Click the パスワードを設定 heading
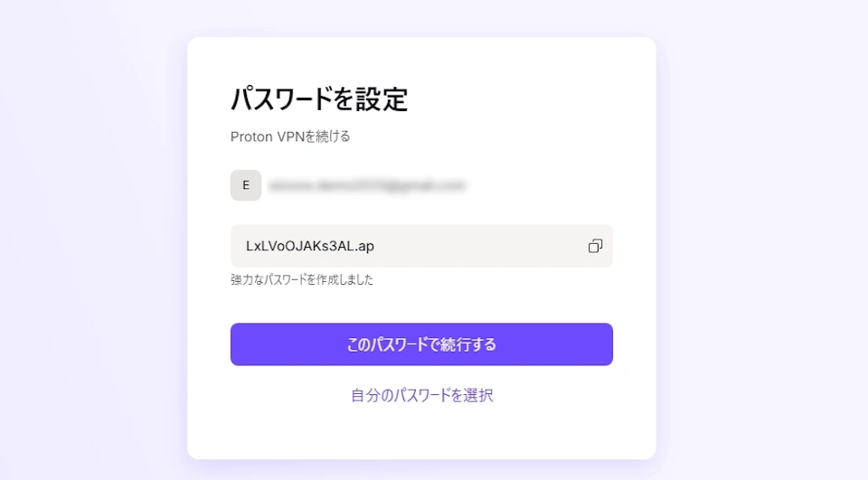Viewport: 868px width, 480px height. pos(319,99)
